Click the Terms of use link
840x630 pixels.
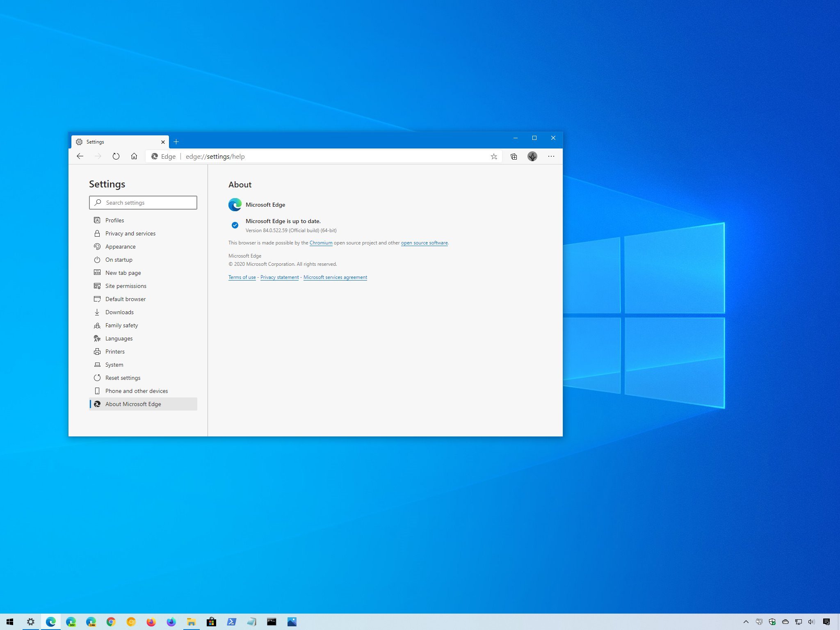pyautogui.click(x=242, y=276)
